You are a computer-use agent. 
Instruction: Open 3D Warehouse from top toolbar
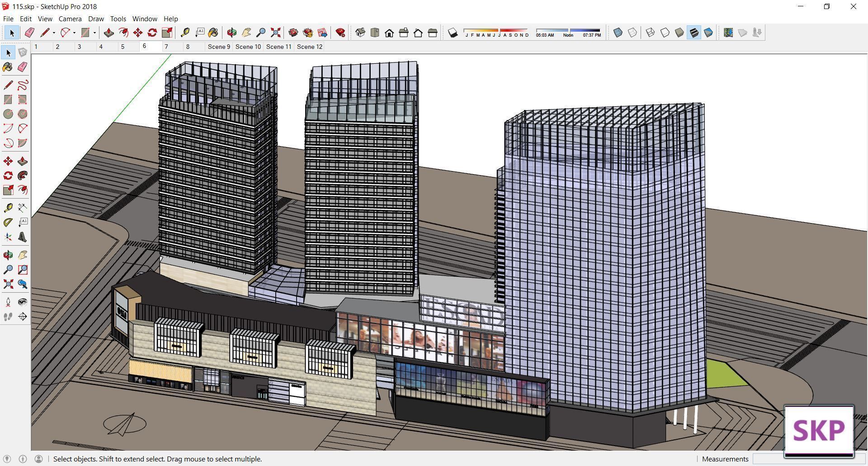pos(293,33)
